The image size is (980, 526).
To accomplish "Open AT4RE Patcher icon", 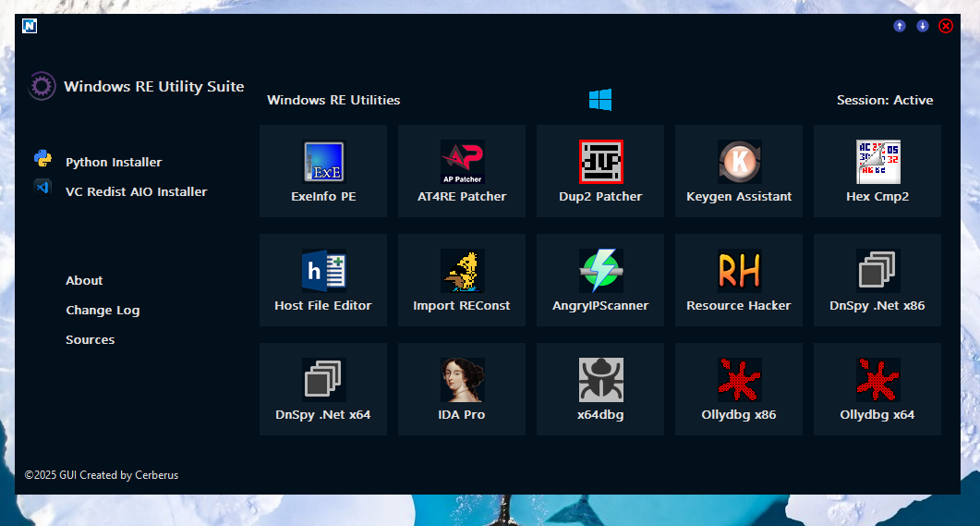I will point(462,162).
